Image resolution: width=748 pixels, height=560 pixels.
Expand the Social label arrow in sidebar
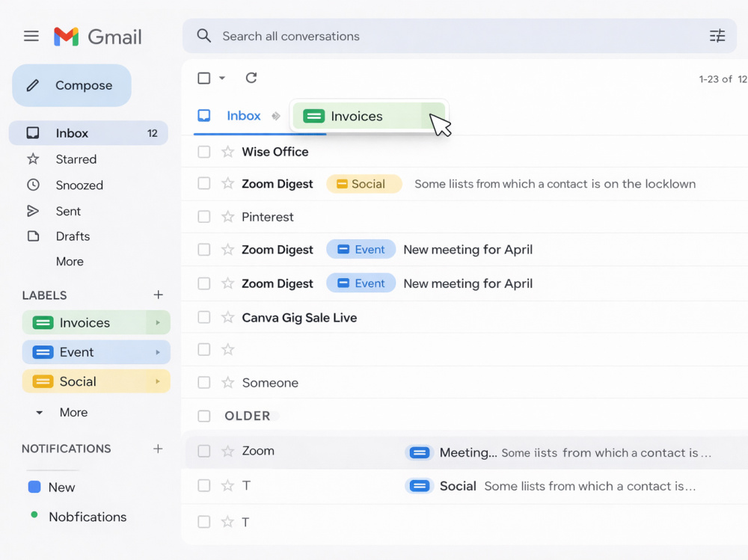158,381
